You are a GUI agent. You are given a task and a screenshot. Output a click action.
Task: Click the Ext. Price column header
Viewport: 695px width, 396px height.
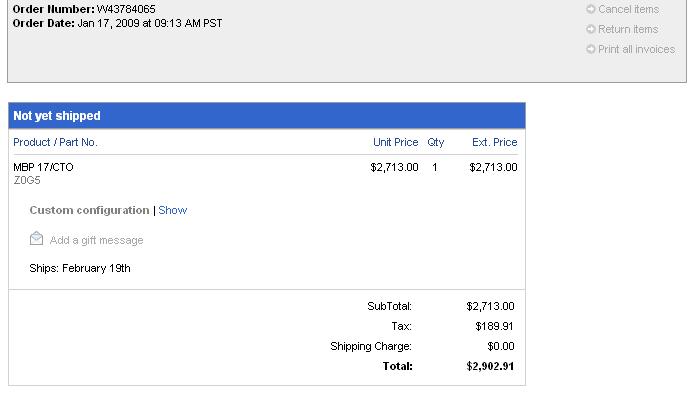pos(494,142)
